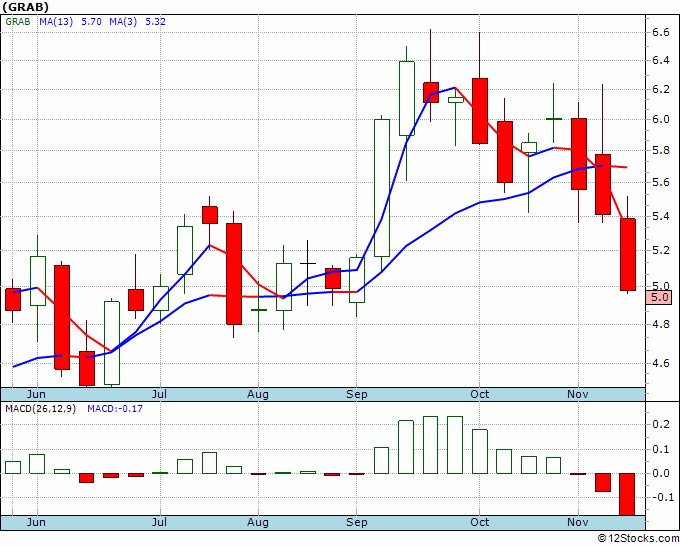Click Aug on the MACD time axis
The image size is (680, 546).
click(258, 522)
